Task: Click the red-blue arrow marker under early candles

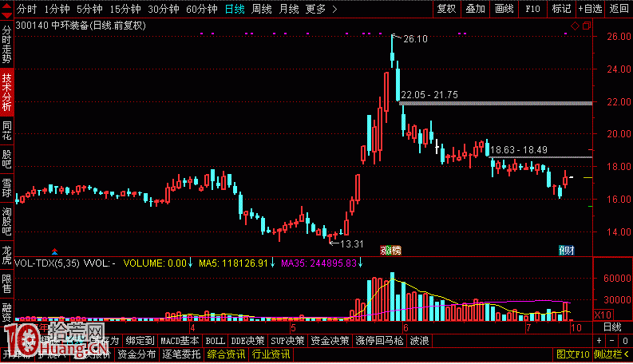Action: pos(54,251)
